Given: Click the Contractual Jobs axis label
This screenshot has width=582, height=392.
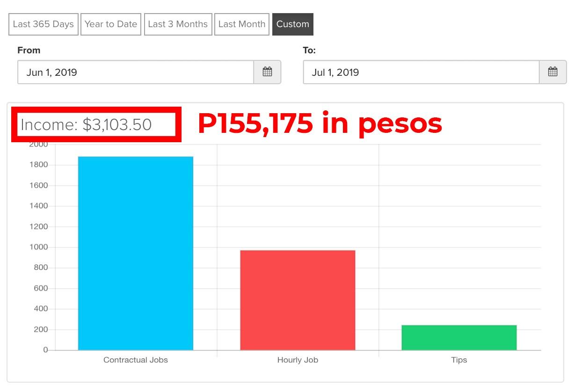Looking at the screenshot, I should (136, 360).
